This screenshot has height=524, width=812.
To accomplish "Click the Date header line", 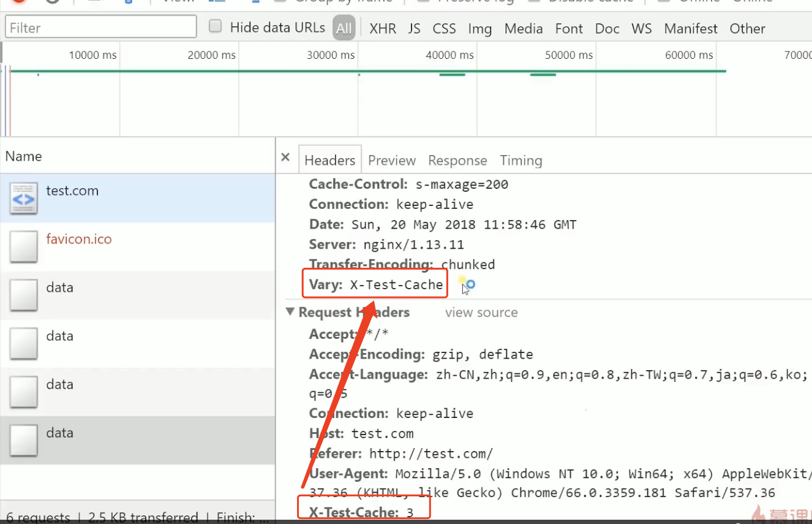I will click(443, 225).
